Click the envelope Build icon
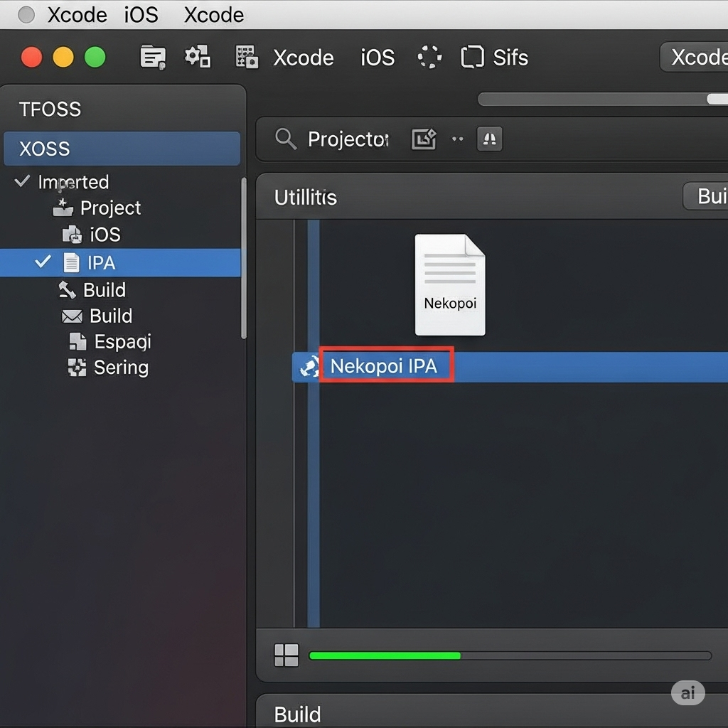728x728 pixels. pos(72,316)
